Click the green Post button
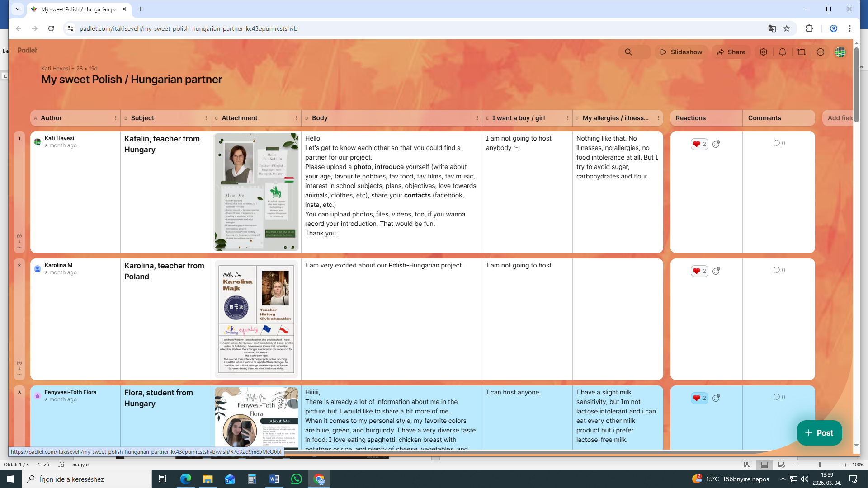The image size is (868, 488). tap(819, 433)
